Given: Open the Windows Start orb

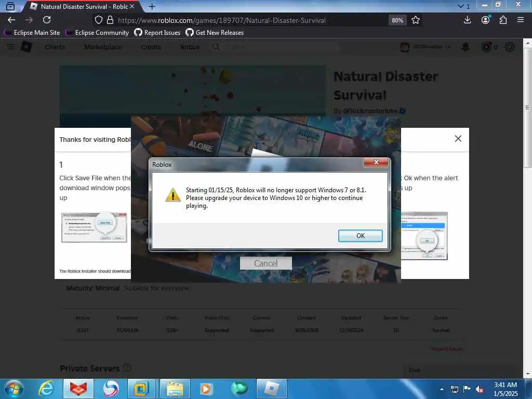Looking at the screenshot, I should 14,389.
